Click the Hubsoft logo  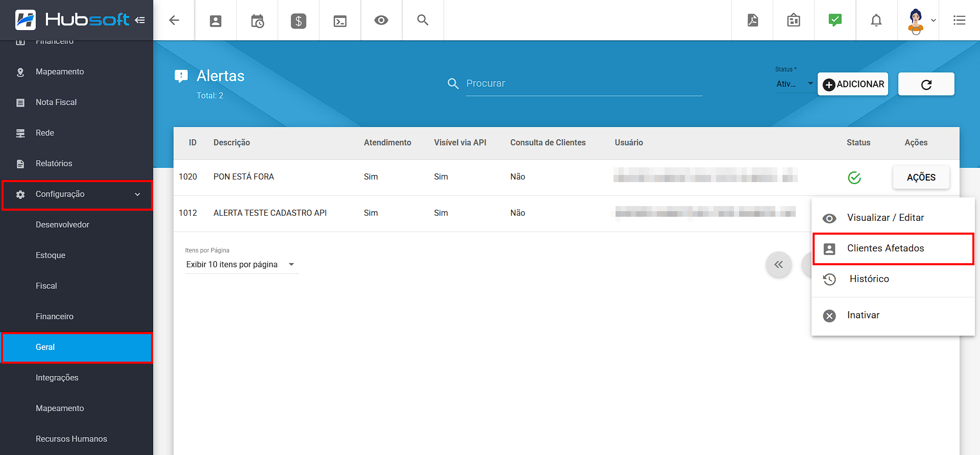(x=72, y=20)
